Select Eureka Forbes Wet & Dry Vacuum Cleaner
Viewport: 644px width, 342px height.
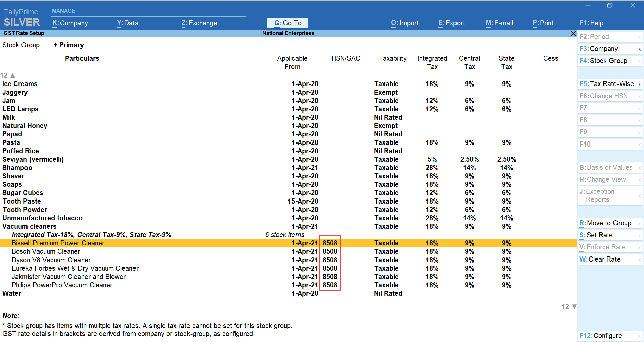(288, 268)
